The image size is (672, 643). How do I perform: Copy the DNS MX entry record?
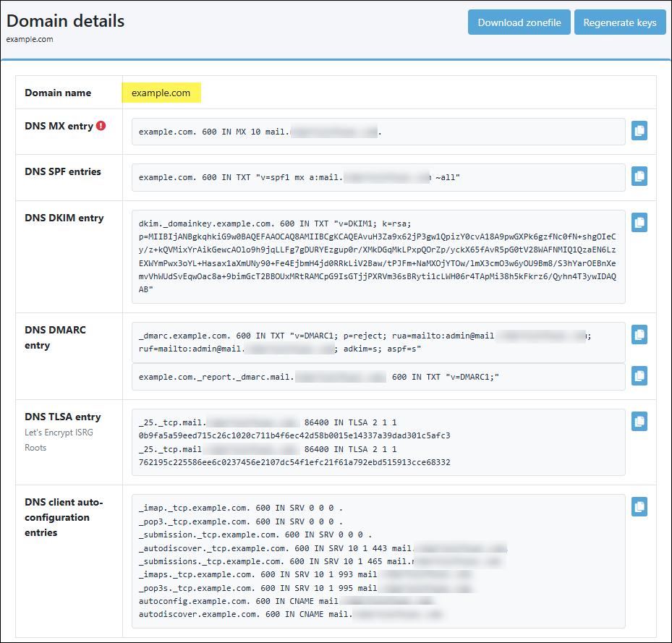click(x=639, y=131)
